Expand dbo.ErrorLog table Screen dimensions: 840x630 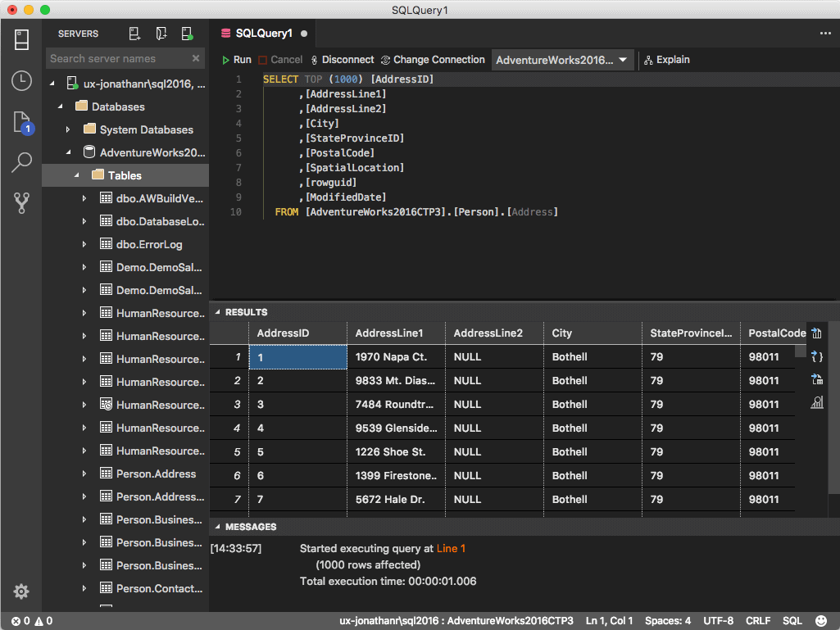pos(84,244)
